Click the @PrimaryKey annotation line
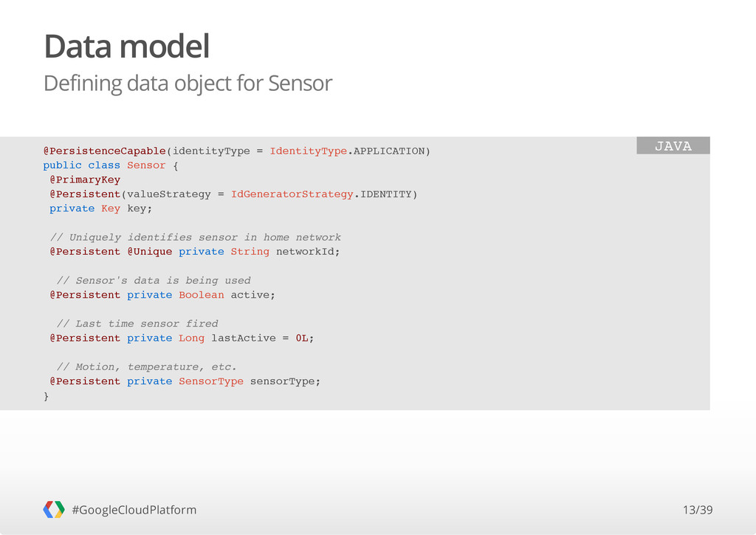 pyautogui.click(x=85, y=180)
